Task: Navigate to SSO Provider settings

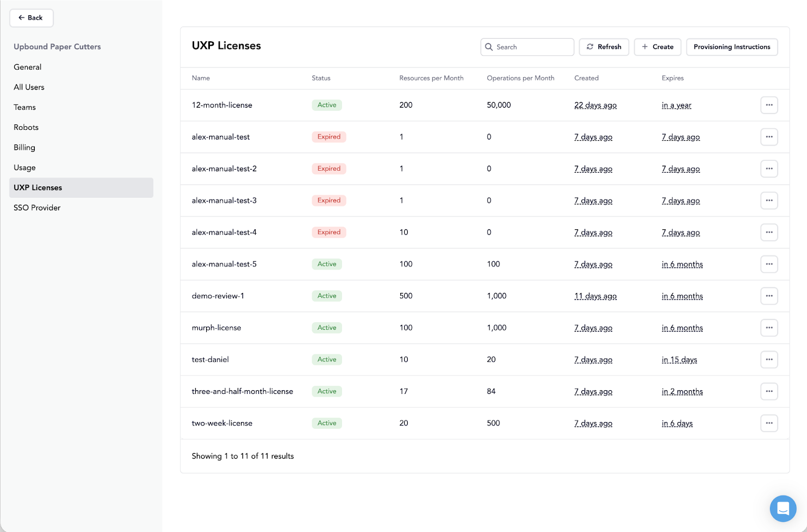Action: pos(37,208)
